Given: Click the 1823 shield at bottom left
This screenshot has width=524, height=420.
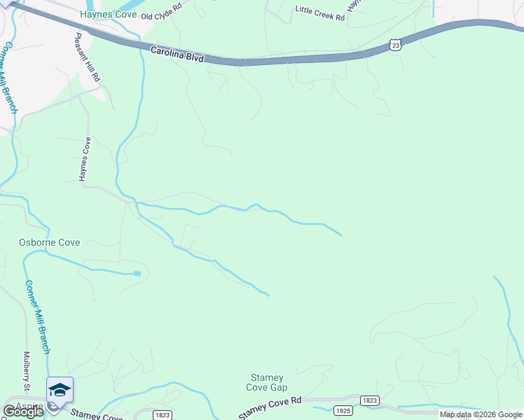Looking at the screenshot, I should click(163, 415).
